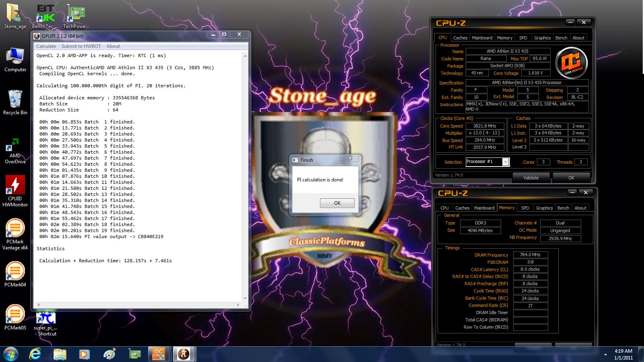Select Mainboard tab in upper CPU-Z
The width and height of the screenshot is (644, 362).
point(482,38)
